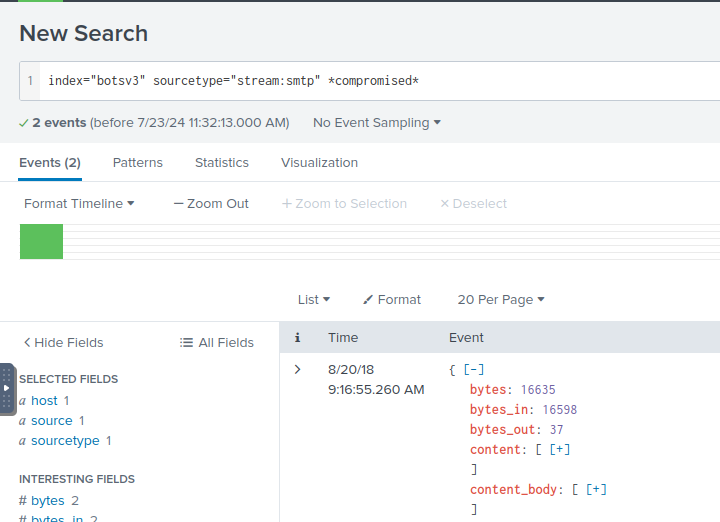The height and width of the screenshot is (522, 720).
Task: Expand the content array [+]
Action: click(x=559, y=449)
